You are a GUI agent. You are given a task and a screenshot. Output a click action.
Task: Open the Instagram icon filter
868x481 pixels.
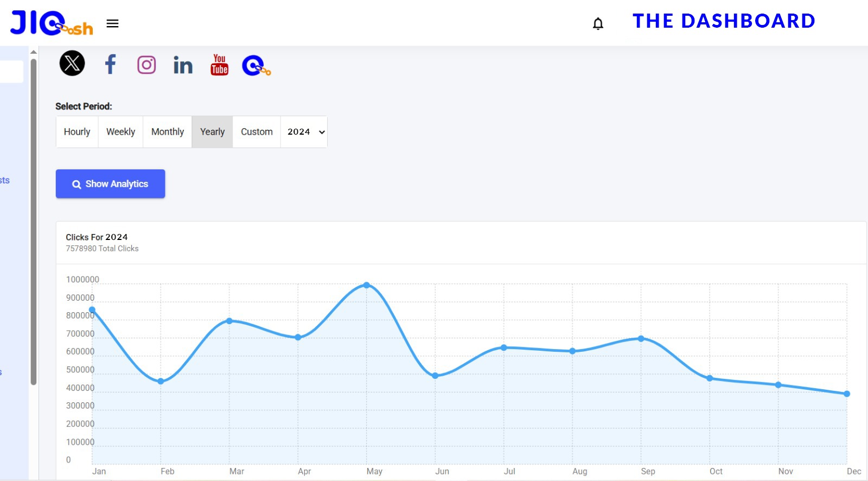146,65
